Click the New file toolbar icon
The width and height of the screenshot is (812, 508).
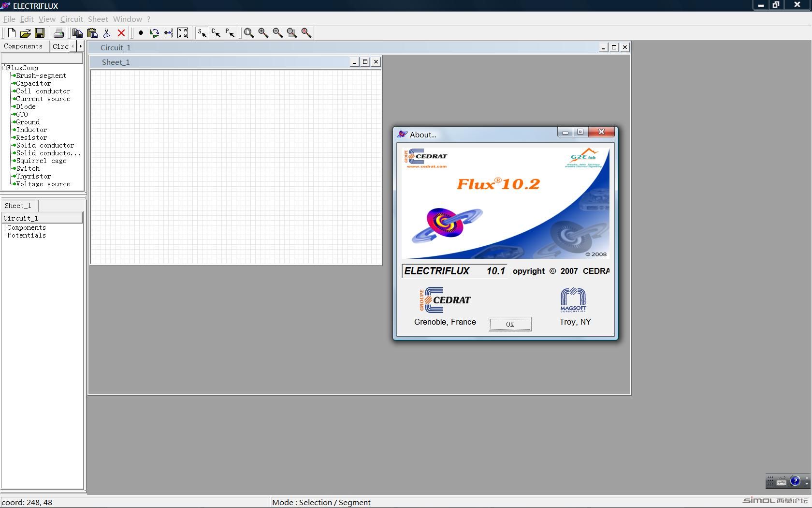tap(11, 33)
